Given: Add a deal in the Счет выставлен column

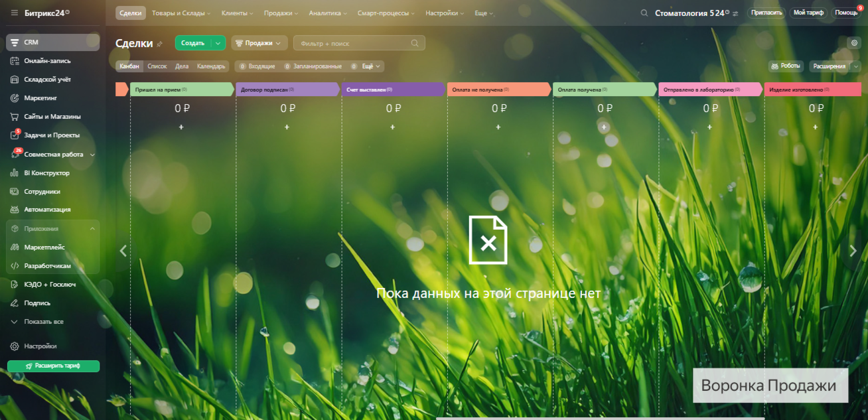Looking at the screenshot, I should (x=392, y=127).
